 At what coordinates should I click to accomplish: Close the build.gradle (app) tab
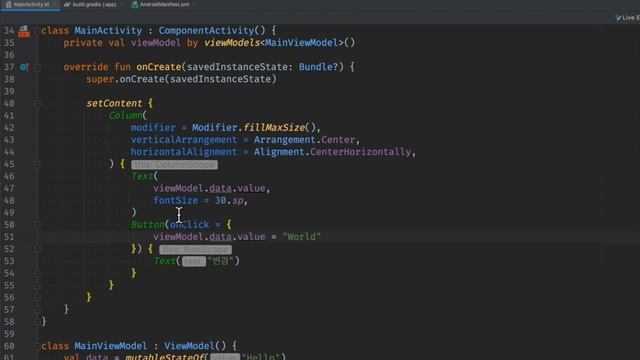tap(122, 4)
